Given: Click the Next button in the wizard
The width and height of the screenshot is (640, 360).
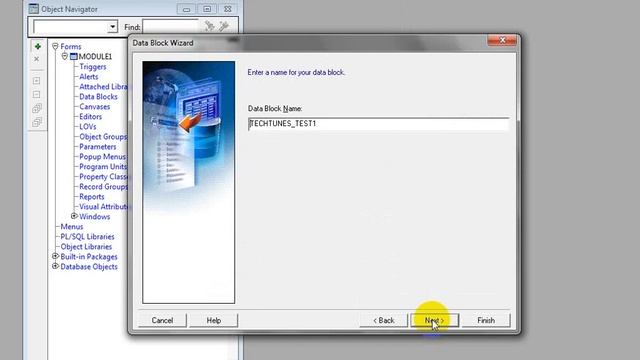Looking at the screenshot, I should pos(434,320).
